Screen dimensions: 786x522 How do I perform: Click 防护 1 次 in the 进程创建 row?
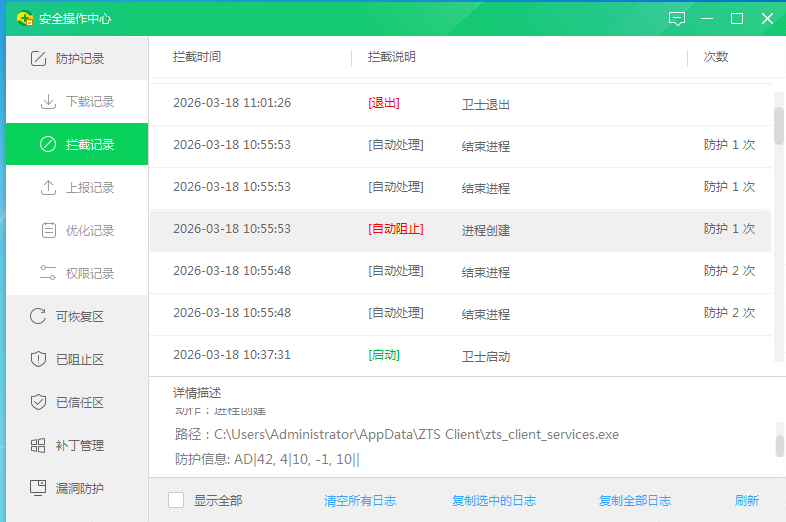click(729, 229)
